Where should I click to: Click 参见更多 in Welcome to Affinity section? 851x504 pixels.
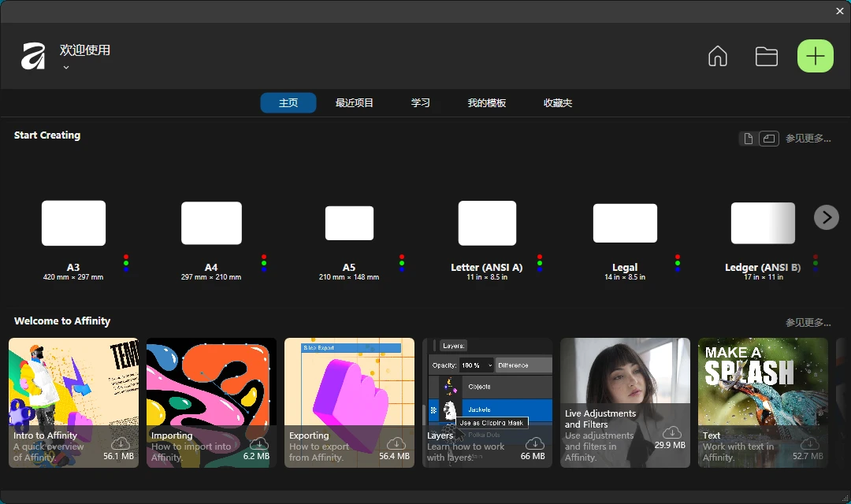pyautogui.click(x=808, y=322)
